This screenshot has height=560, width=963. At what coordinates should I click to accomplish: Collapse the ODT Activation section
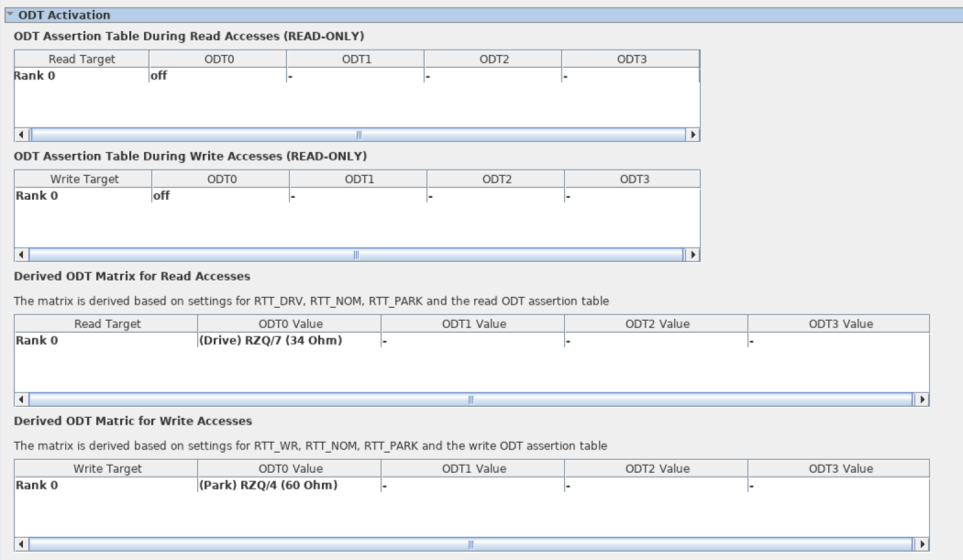pyautogui.click(x=10, y=16)
